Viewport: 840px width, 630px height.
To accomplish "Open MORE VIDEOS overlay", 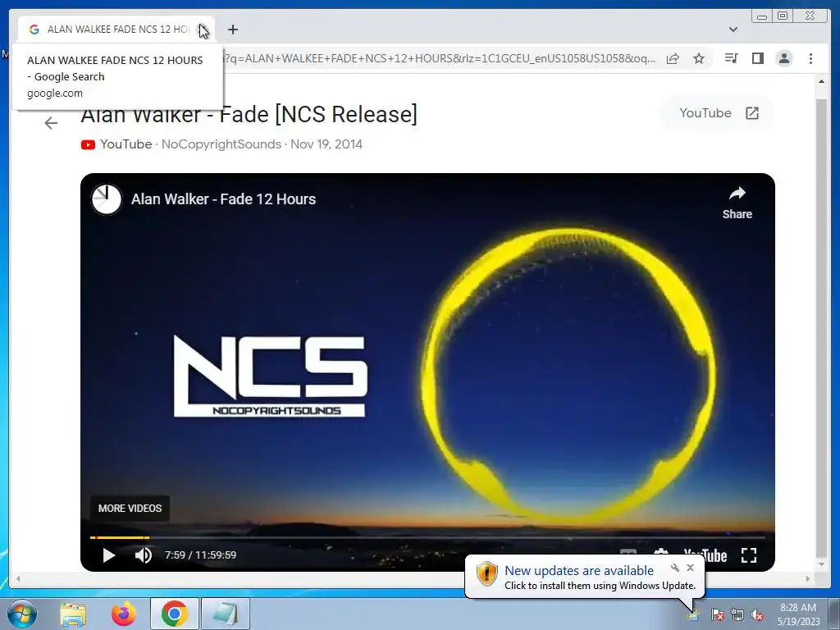I will (x=130, y=508).
